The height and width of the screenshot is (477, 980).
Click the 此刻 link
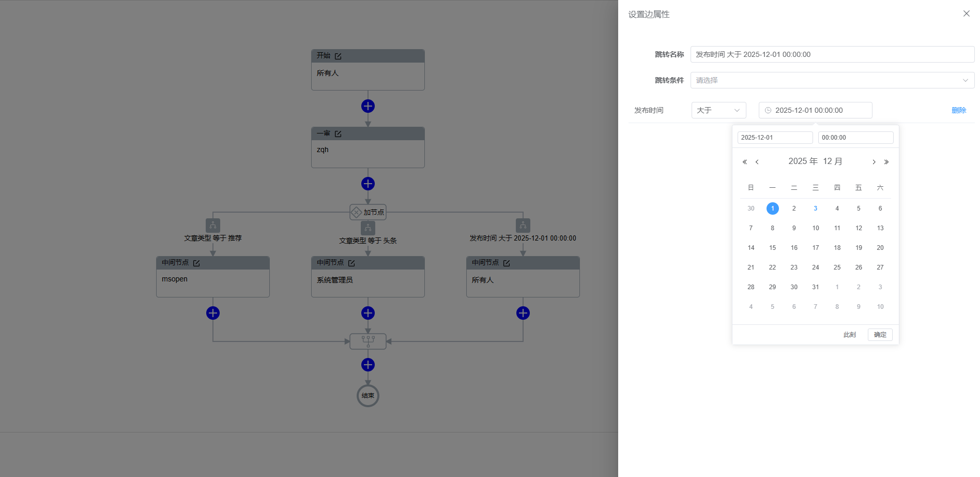coord(849,335)
